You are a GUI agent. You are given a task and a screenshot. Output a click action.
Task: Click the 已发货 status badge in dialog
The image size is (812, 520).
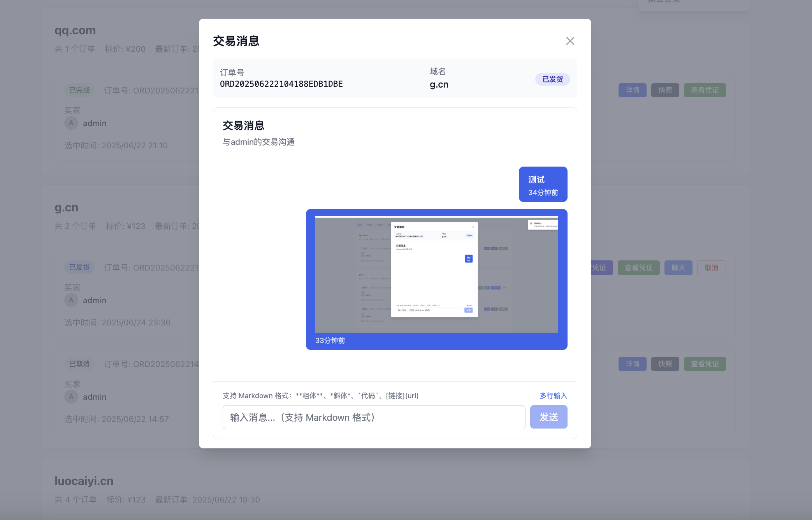tap(552, 79)
